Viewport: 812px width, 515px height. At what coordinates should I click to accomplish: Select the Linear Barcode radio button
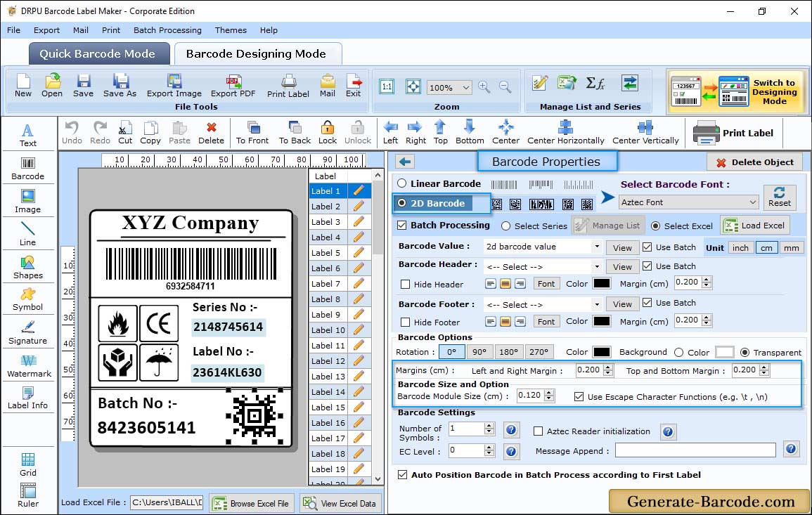click(402, 183)
